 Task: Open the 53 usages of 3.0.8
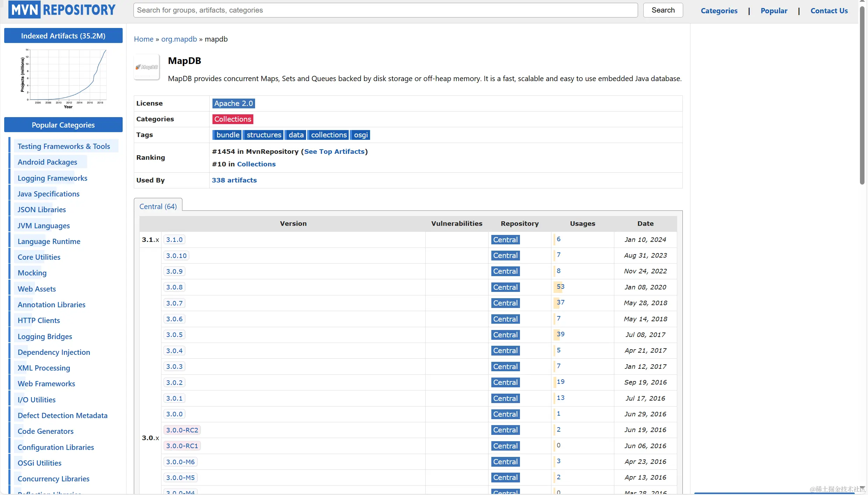(x=560, y=287)
